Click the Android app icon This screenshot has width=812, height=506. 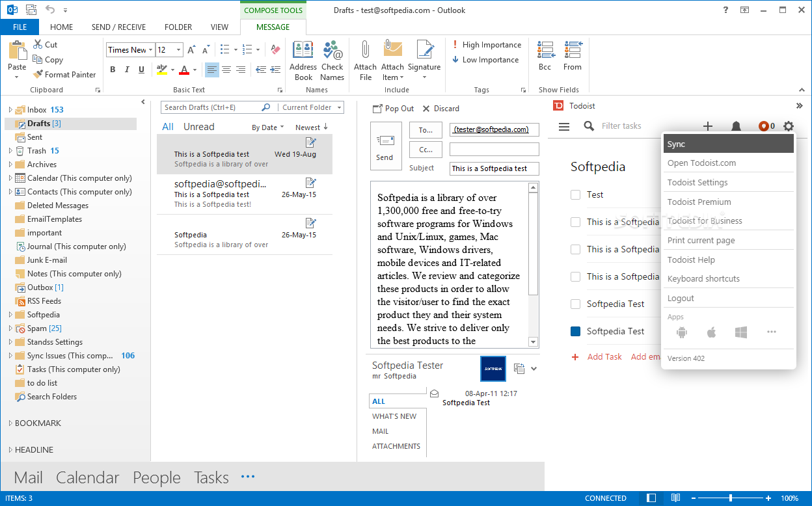pyautogui.click(x=681, y=332)
